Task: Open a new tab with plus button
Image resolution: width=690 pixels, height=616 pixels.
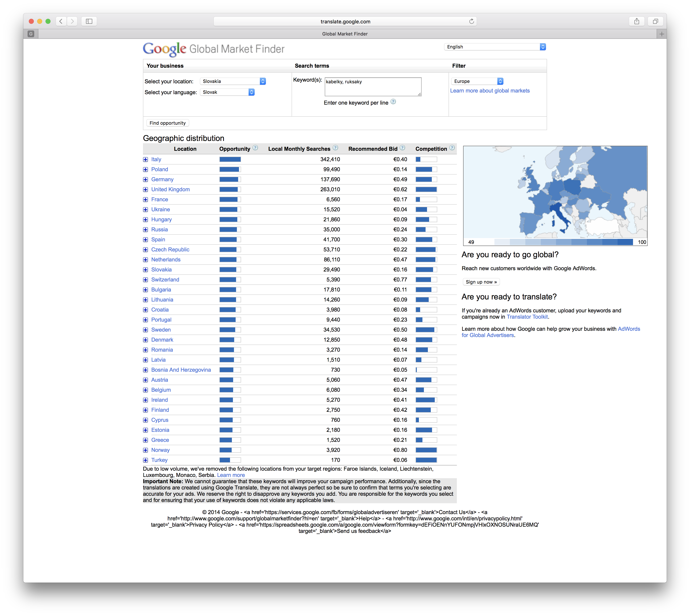Action: click(x=662, y=34)
